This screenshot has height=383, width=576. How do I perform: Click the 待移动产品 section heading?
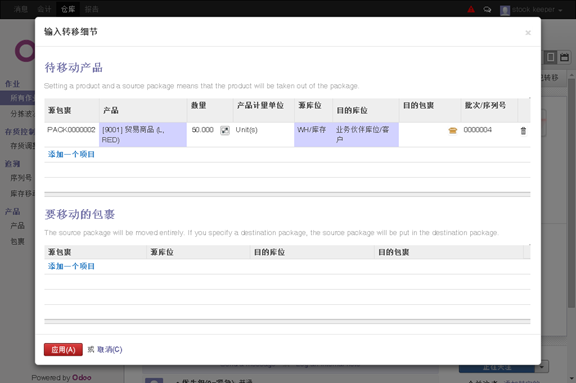[73, 68]
